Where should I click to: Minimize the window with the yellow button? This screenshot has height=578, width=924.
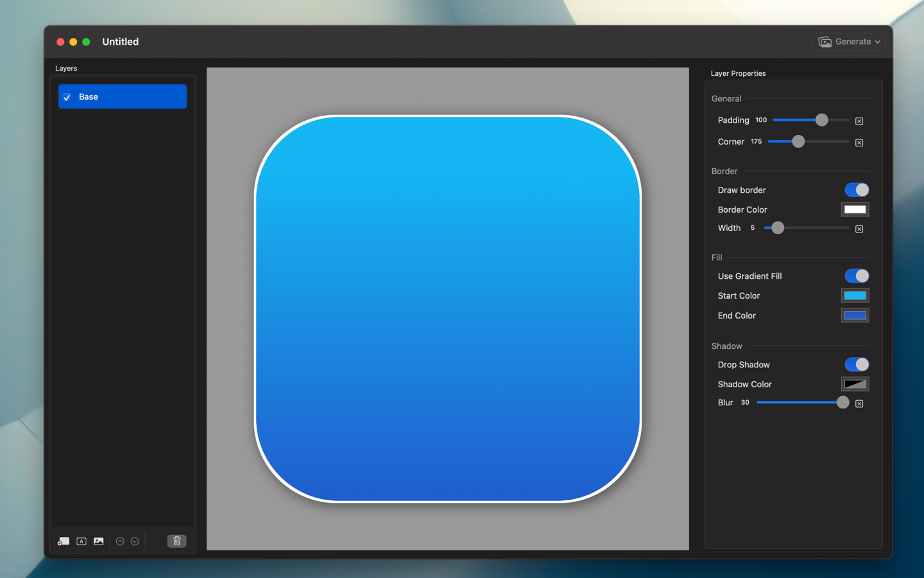pyautogui.click(x=73, y=42)
